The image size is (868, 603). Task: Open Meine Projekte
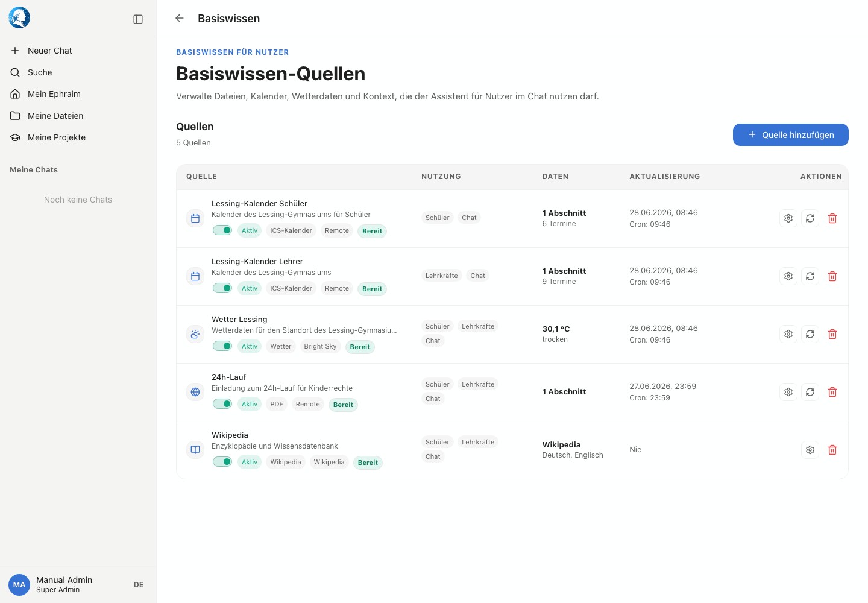78,137
